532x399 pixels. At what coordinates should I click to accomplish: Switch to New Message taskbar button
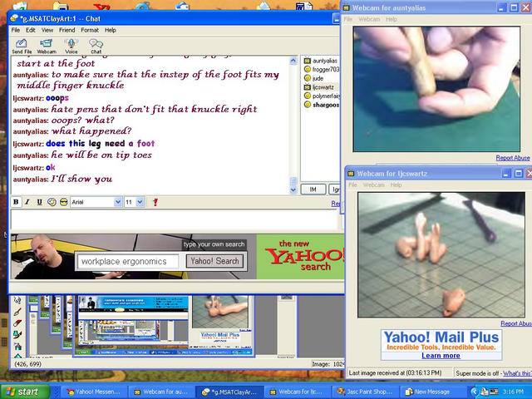[431, 392]
